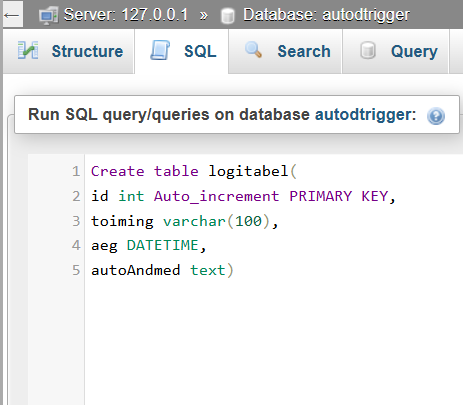Viewport: 463px width, 405px height.
Task: Click the back arrow navigation icon
Action: 12,15
